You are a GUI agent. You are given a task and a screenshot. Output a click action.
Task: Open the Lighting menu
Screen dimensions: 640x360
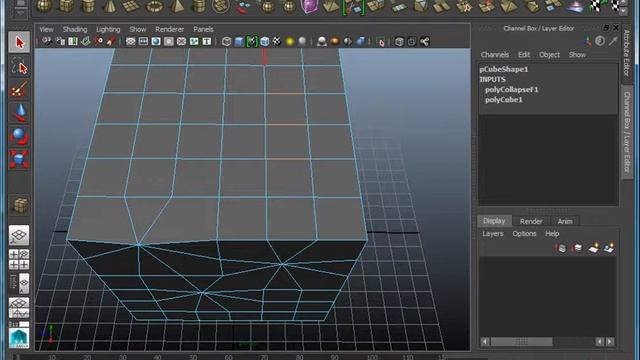[108, 29]
